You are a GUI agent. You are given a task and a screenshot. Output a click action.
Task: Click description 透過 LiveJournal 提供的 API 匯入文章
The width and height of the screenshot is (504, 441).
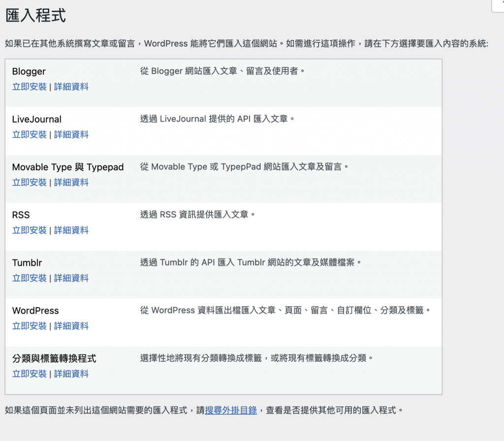217,119
